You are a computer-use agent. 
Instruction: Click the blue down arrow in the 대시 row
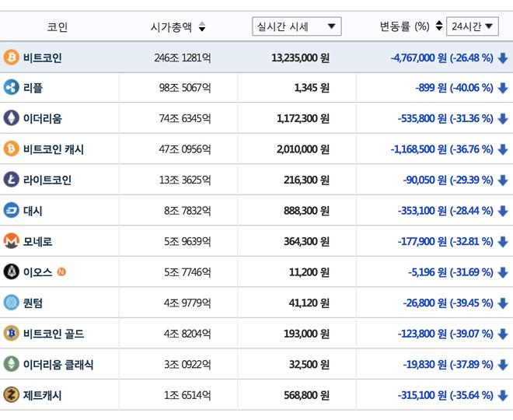[x=503, y=211]
